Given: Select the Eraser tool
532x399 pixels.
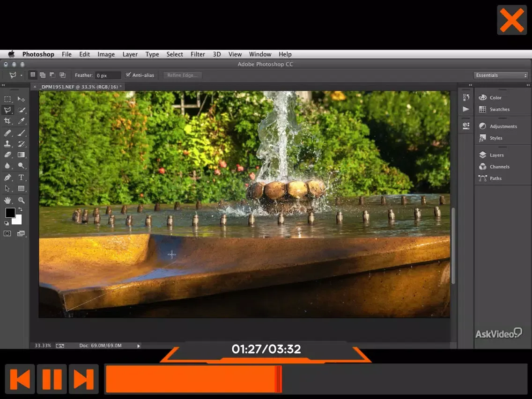Looking at the screenshot, I should click(x=7, y=155).
